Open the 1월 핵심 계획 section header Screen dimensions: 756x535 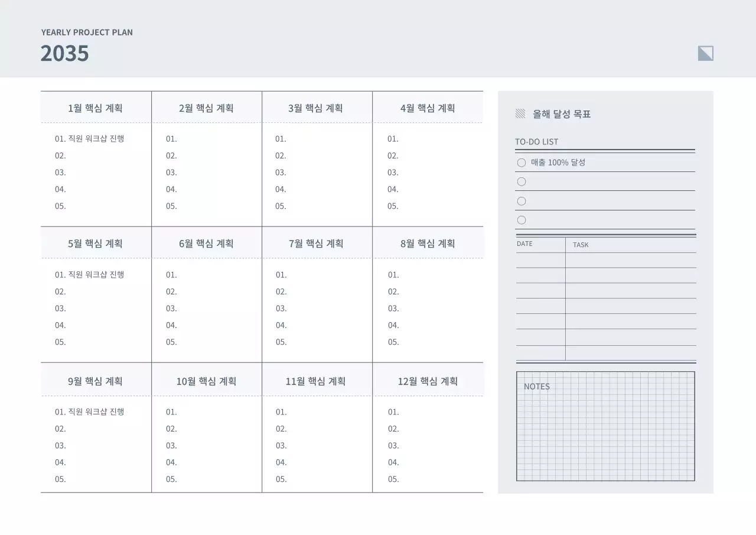click(x=95, y=107)
